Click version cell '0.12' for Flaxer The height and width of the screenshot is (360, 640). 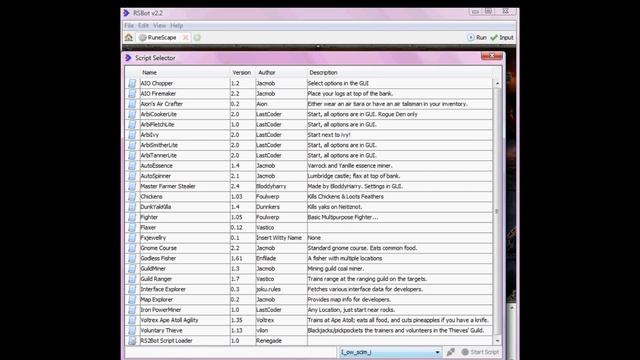(236, 227)
